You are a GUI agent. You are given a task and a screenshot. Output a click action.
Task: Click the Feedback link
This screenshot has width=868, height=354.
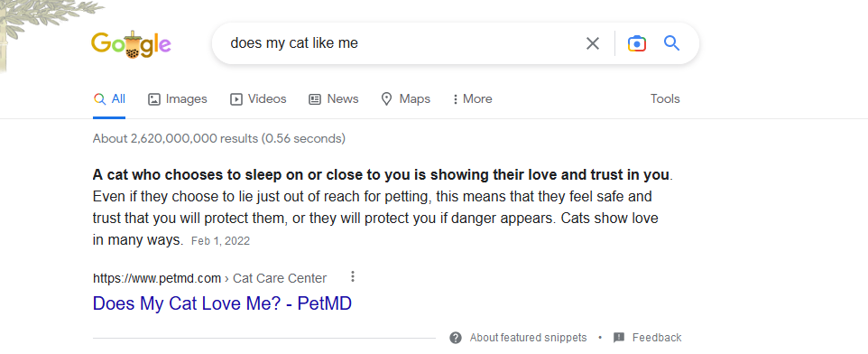(657, 338)
